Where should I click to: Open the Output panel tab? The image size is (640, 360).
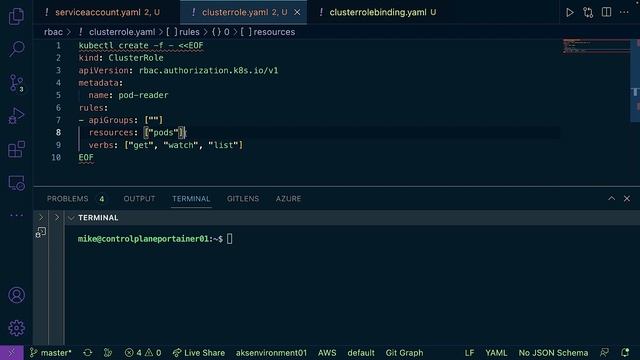(x=139, y=199)
